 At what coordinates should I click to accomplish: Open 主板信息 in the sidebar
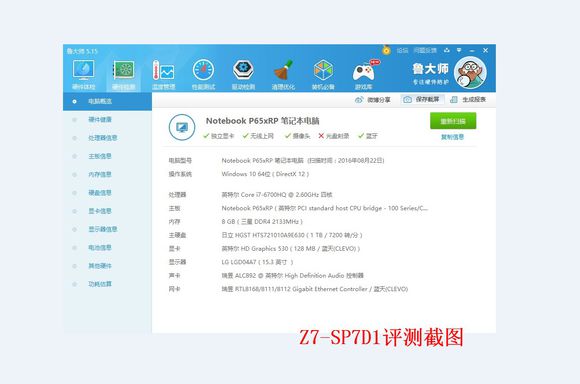(100, 156)
